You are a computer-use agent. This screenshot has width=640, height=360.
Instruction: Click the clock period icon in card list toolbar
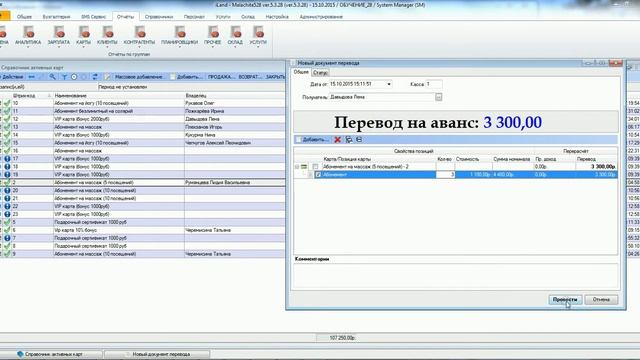tap(74, 77)
